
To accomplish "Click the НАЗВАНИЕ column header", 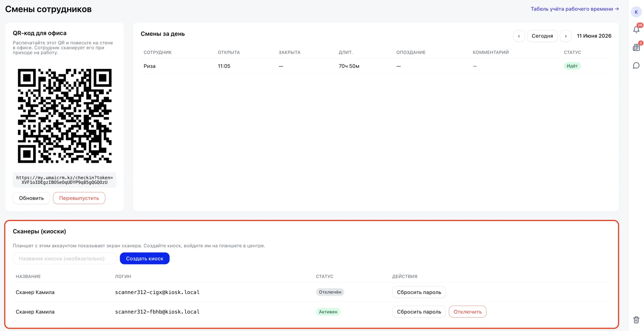I will (28, 277).
